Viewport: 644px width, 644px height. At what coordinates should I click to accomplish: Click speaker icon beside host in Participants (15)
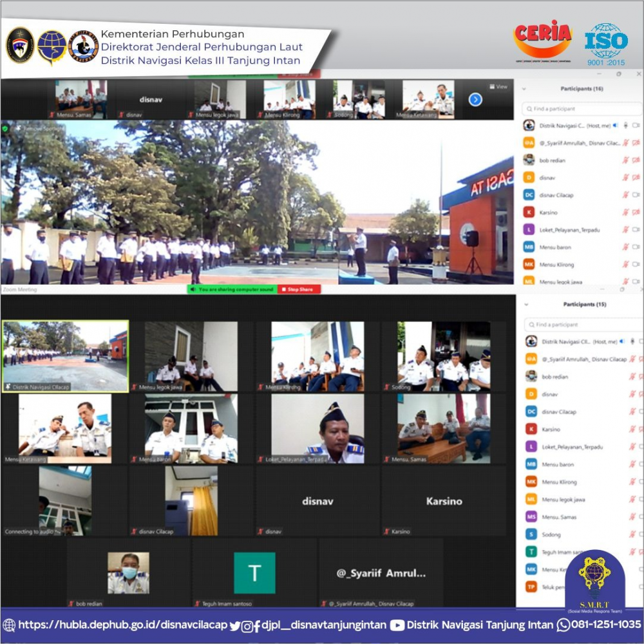(x=622, y=341)
